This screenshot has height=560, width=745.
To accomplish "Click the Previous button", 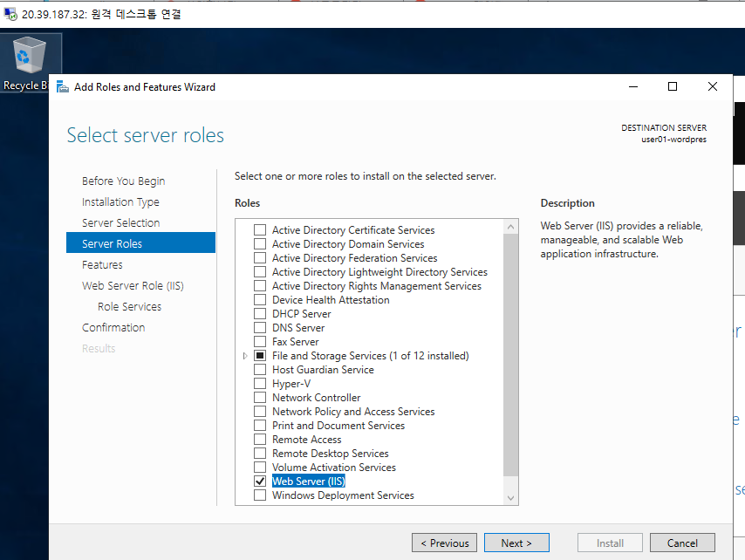I will pos(444,543).
